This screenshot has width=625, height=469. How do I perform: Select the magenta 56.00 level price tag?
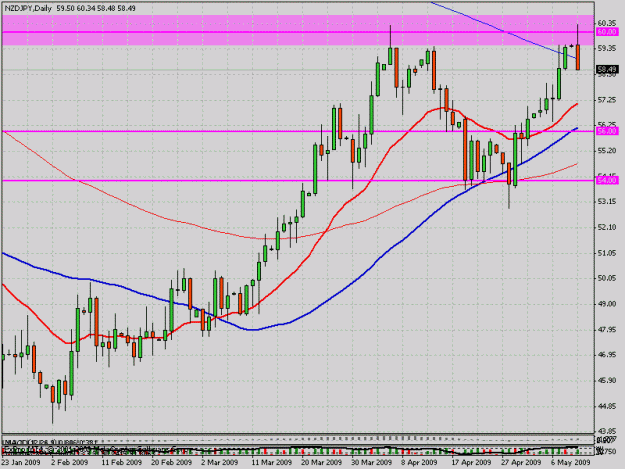tap(607, 131)
